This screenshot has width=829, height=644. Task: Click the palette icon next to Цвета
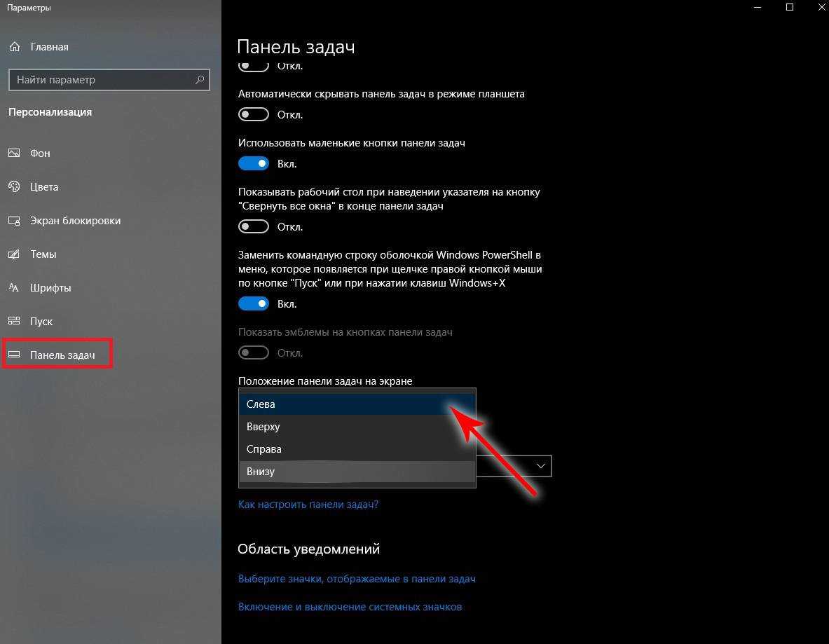click(14, 186)
